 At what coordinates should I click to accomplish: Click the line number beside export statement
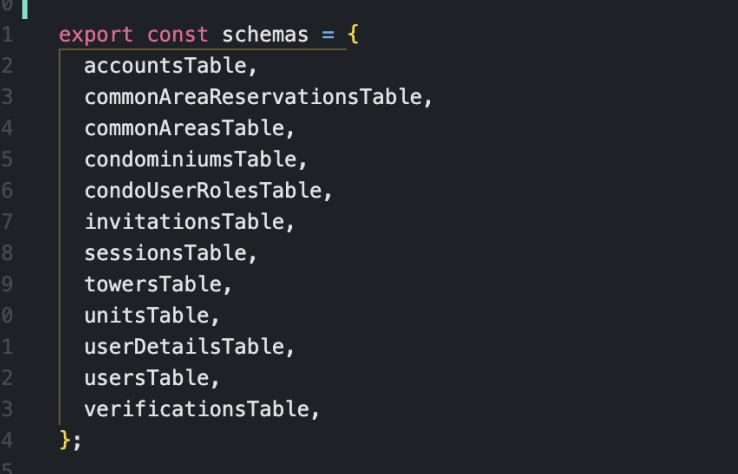(x=8, y=34)
